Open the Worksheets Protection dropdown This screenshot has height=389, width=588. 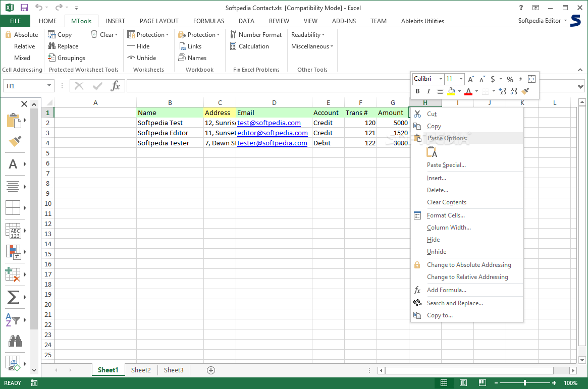148,34
